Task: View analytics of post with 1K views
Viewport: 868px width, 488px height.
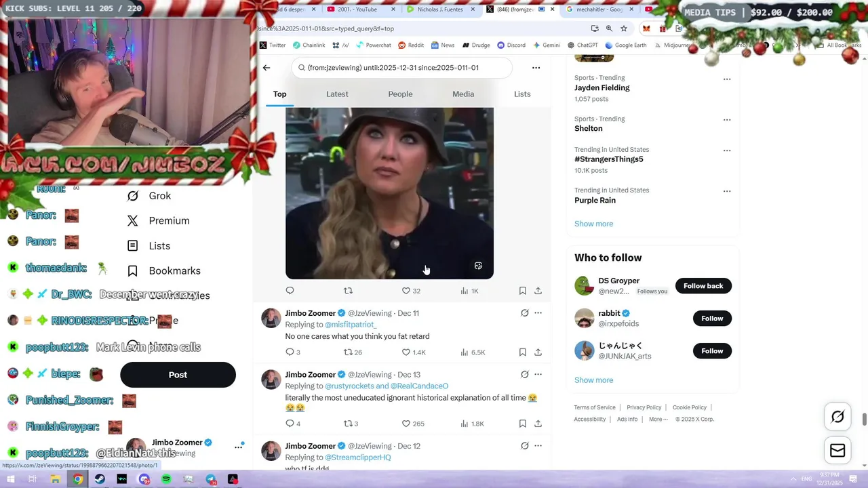Action: 469,291
